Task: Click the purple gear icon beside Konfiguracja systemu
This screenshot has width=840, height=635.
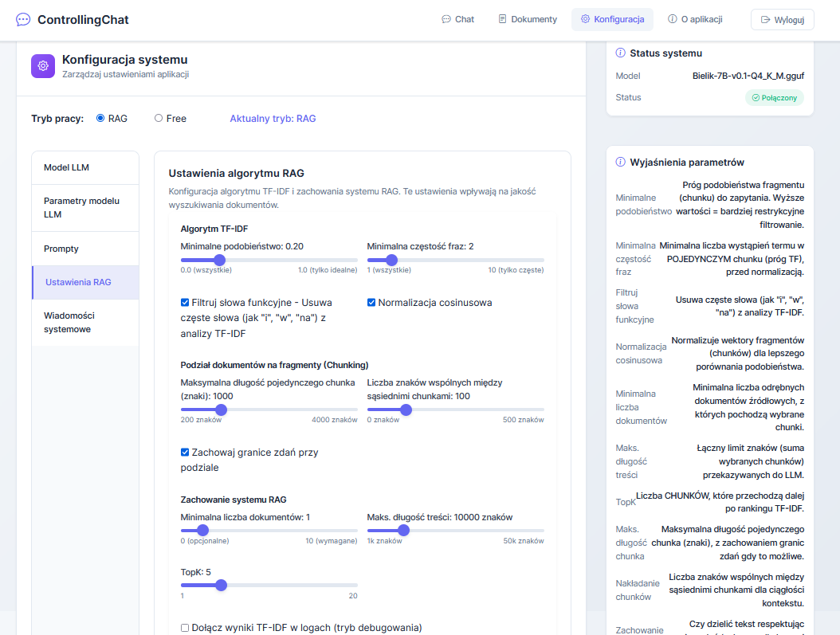Action: coord(43,66)
